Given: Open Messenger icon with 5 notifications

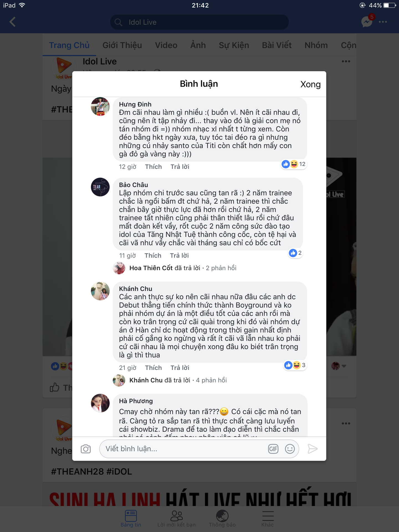Looking at the screenshot, I should pyautogui.click(x=367, y=21).
